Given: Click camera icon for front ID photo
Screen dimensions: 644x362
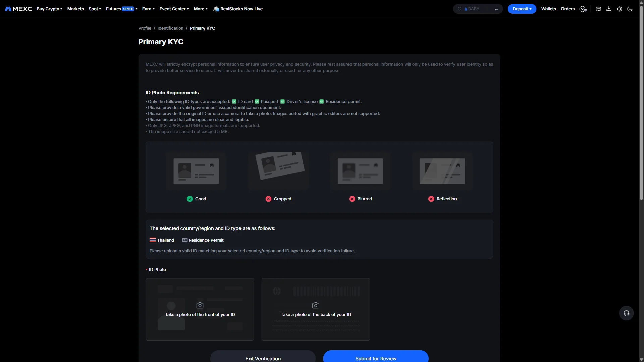Looking at the screenshot, I should point(200,305).
